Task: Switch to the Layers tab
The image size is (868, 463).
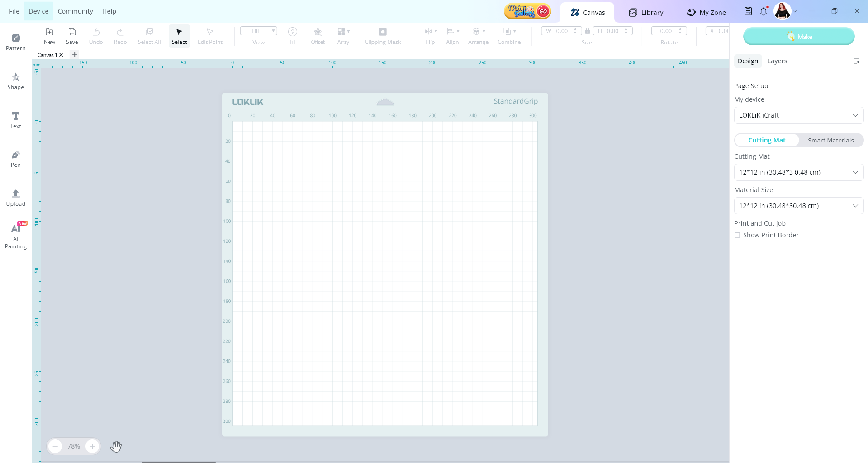Action: [x=777, y=61]
